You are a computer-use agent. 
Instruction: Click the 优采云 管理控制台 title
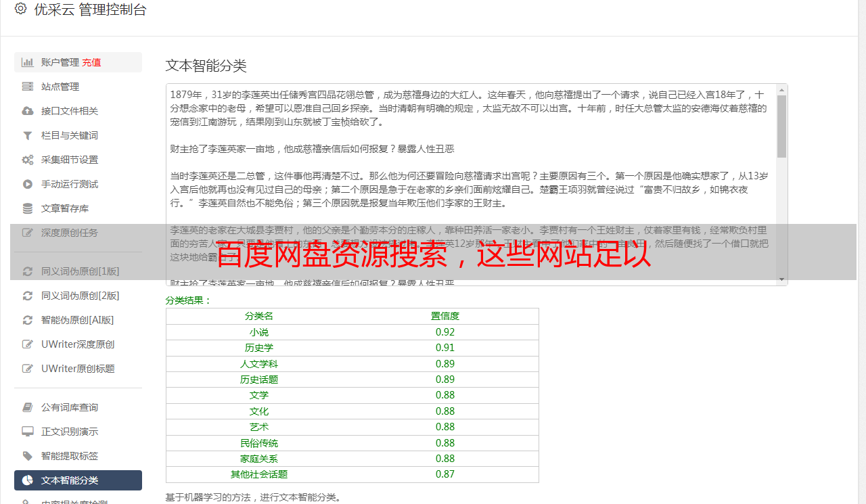pyautogui.click(x=90, y=9)
